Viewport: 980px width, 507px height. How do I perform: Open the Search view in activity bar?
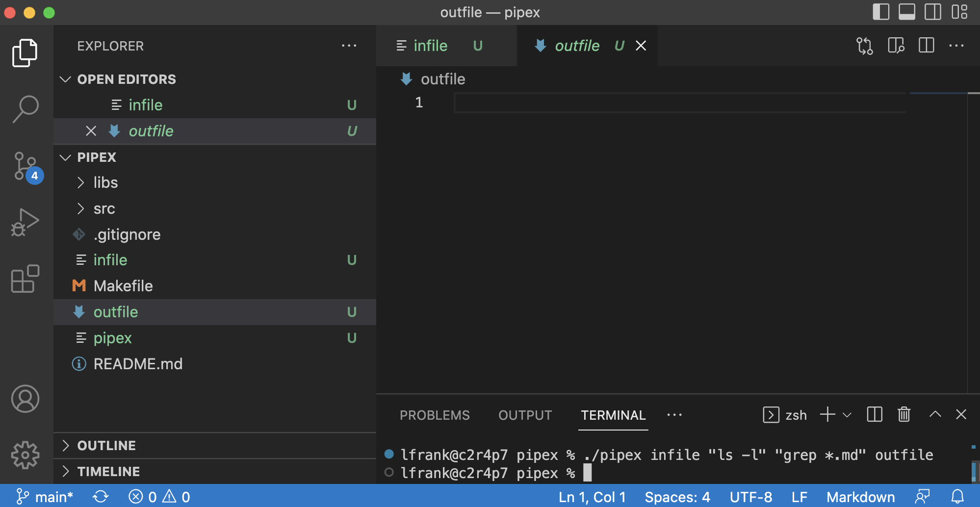click(25, 109)
